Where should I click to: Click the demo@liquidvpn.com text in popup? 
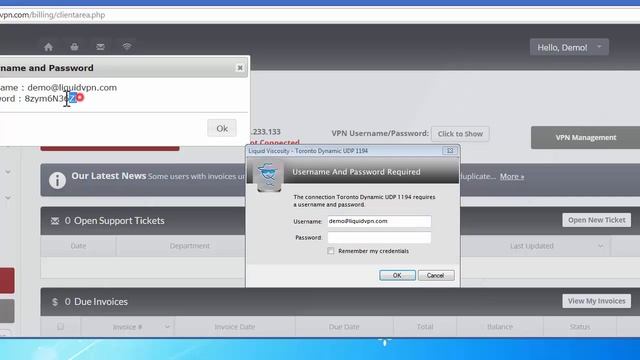(x=72, y=88)
